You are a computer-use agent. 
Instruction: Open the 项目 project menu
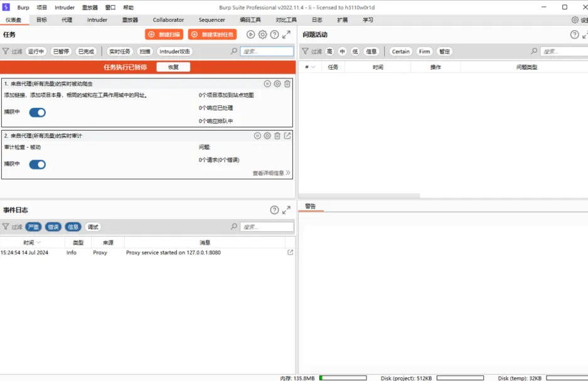[42, 8]
